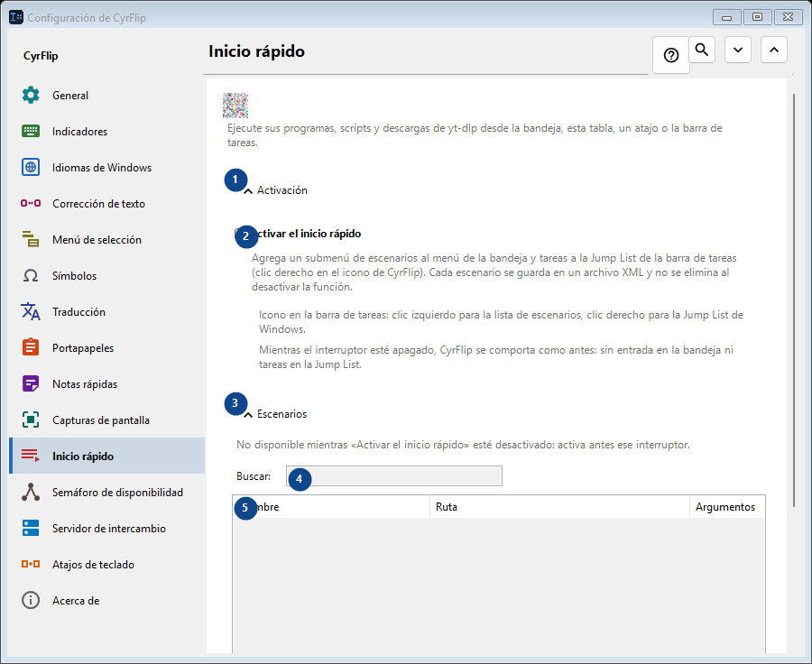Click the down-chevron button in the header

[x=738, y=50]
